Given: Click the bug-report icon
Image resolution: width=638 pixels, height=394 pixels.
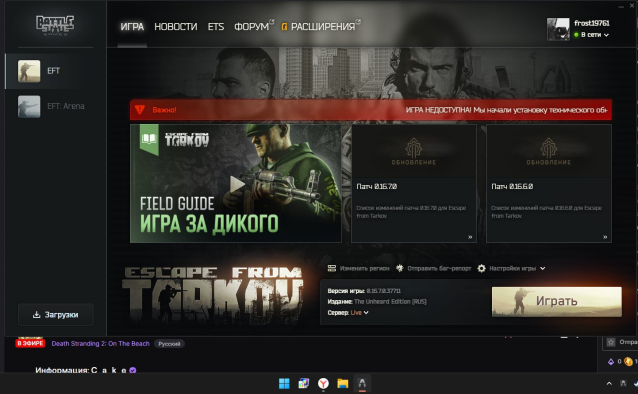Looking at the screenshot, I should 400,268.
